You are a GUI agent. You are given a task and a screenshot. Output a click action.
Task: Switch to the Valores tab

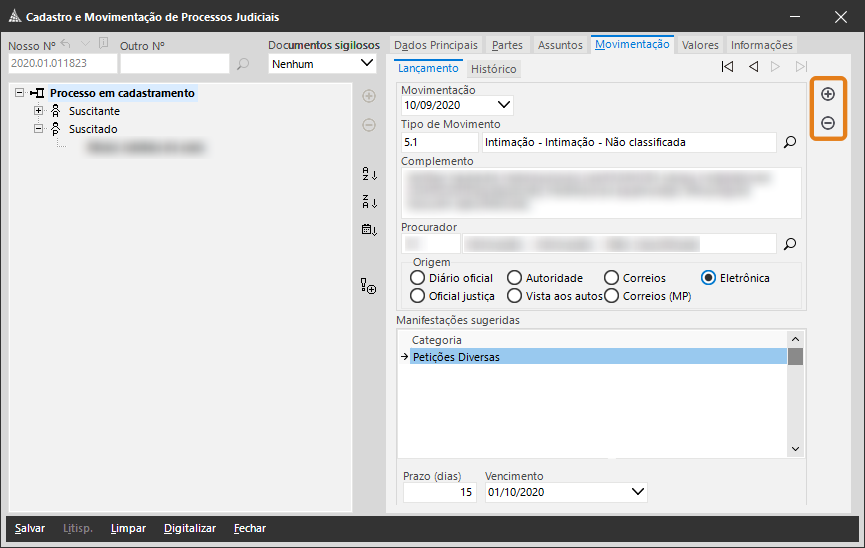(700, 45)
